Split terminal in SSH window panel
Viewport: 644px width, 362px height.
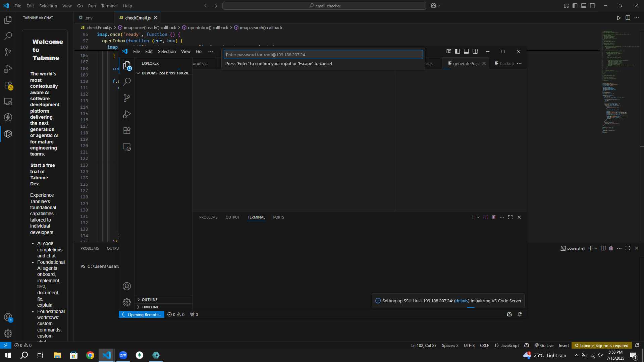click(x=486, y=217)
